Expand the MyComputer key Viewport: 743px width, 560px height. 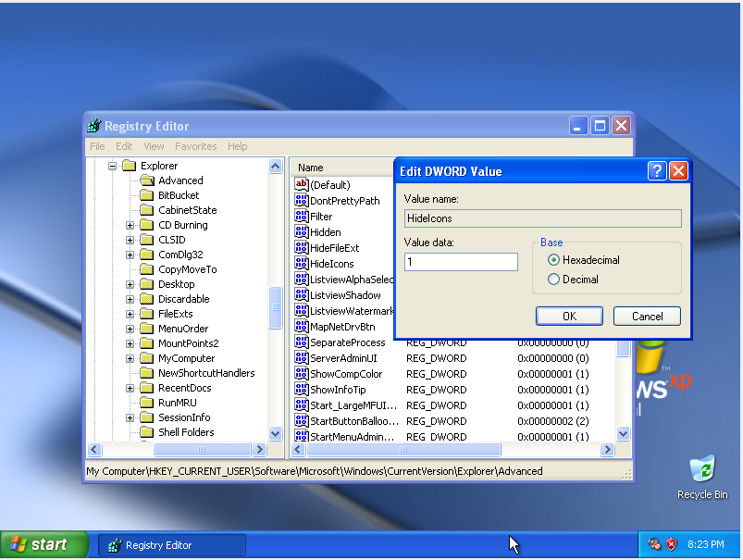[x=130, y=358]
